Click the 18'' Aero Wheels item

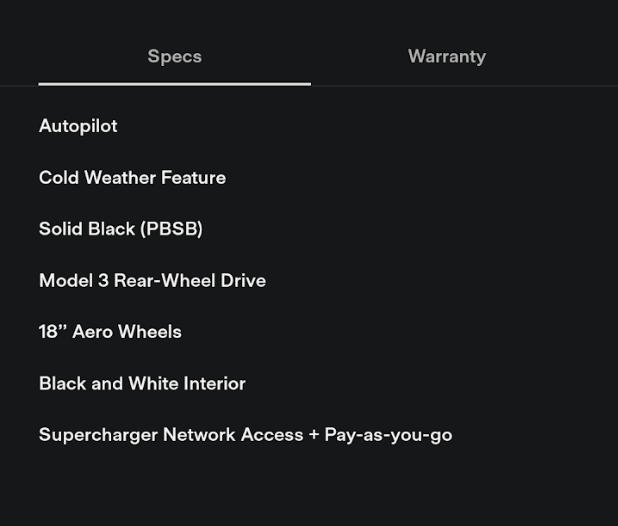(x=110, y=332)
